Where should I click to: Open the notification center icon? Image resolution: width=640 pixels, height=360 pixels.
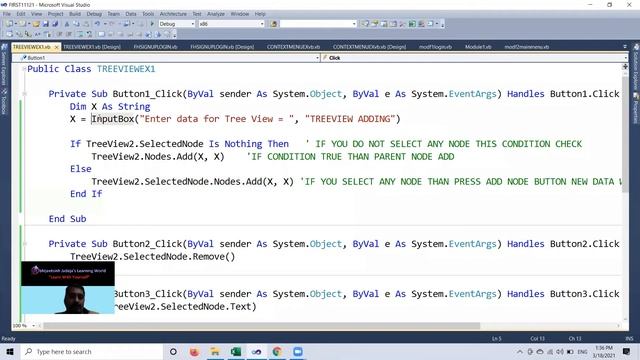[x=626, y=351]
